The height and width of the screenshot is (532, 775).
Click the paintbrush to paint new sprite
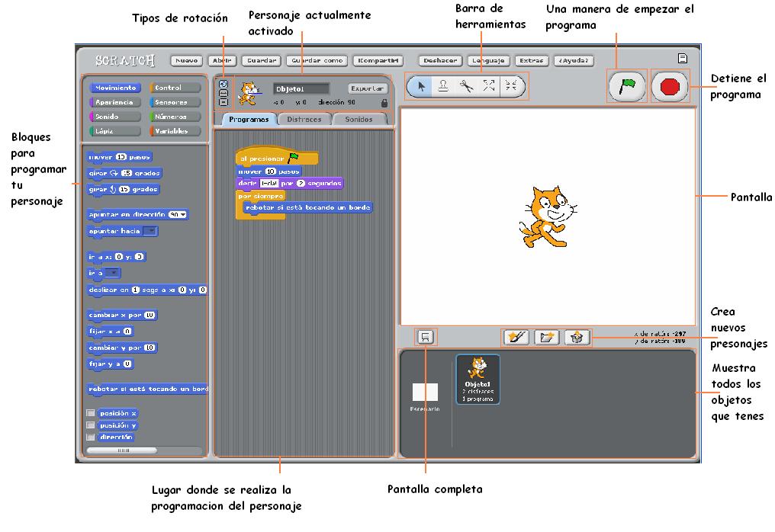tap(516, 337)
